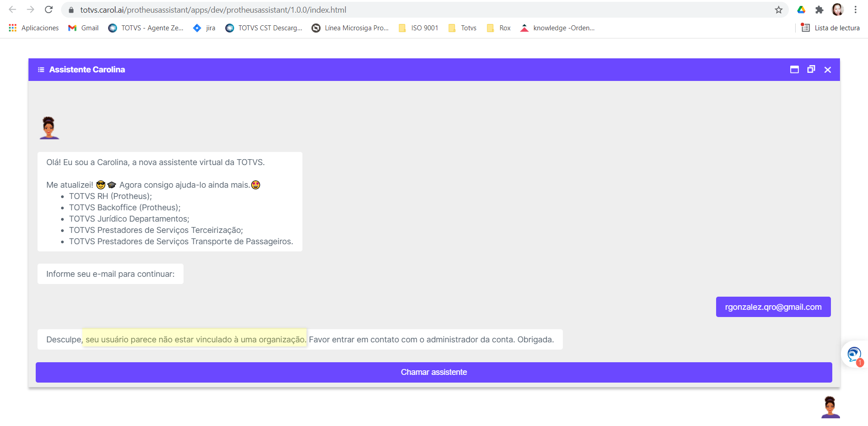868x426 pixels.
Task: Open the Rox bookmark folder
Action: [498, 28]
